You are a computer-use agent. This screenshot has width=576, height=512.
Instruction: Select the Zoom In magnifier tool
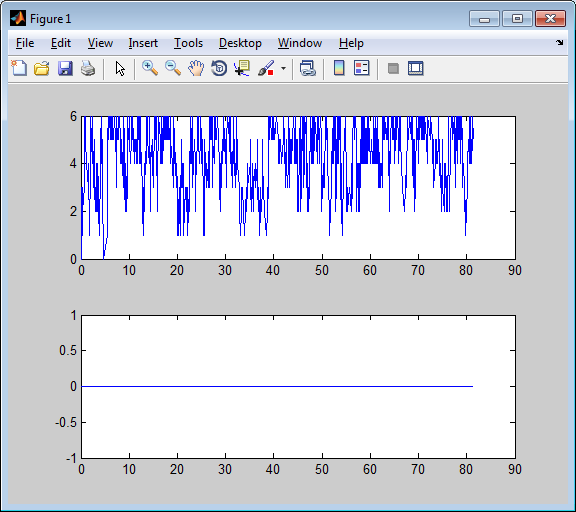150,68
